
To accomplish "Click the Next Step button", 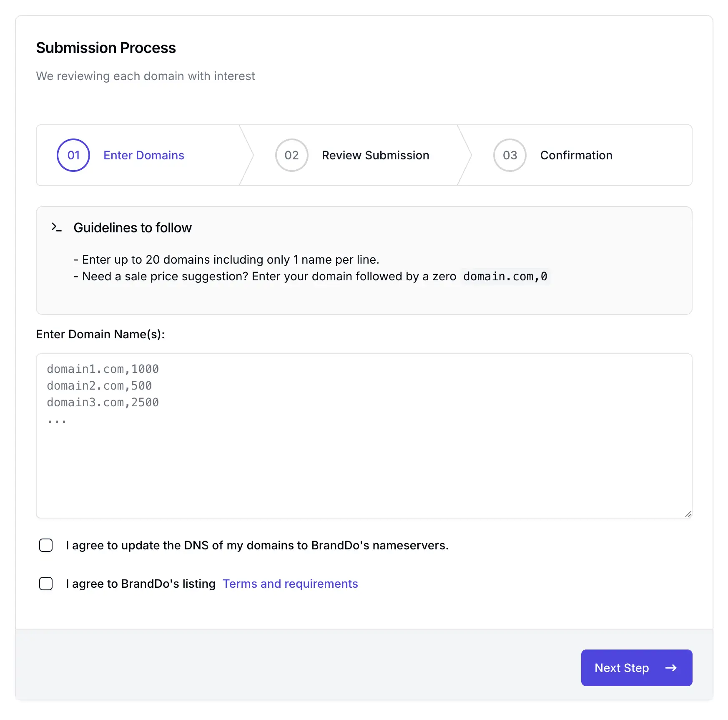I will click(637, 668).
